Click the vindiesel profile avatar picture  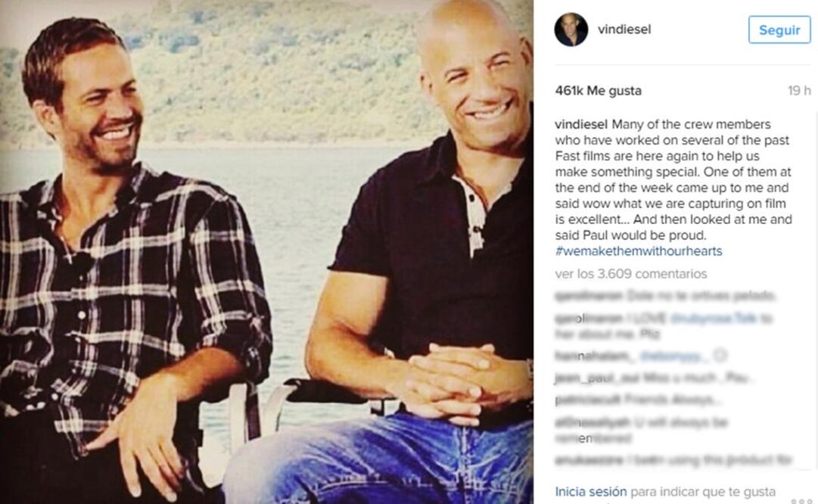pos(571,30)
